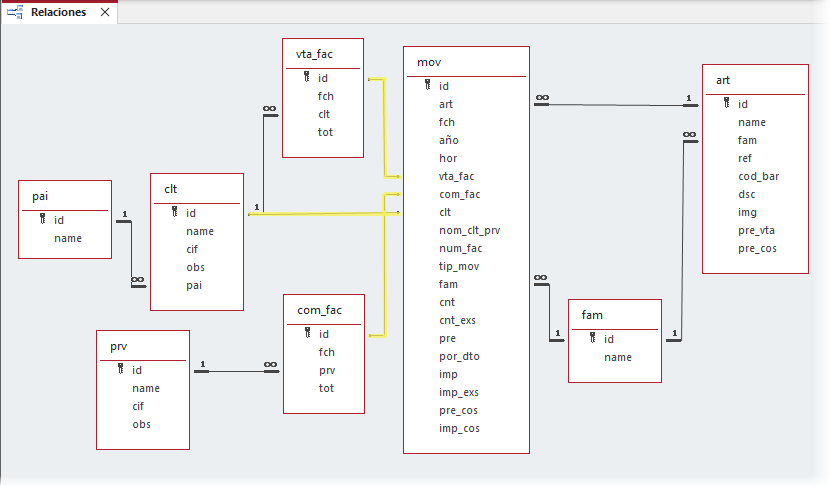Click the key icon in art table
Screen dimensions: 831x487
click(x=727, y=104)
